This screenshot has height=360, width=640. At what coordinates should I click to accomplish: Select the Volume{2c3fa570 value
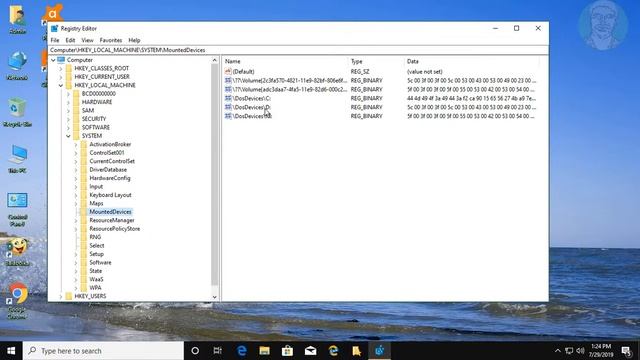click(290, 80)
